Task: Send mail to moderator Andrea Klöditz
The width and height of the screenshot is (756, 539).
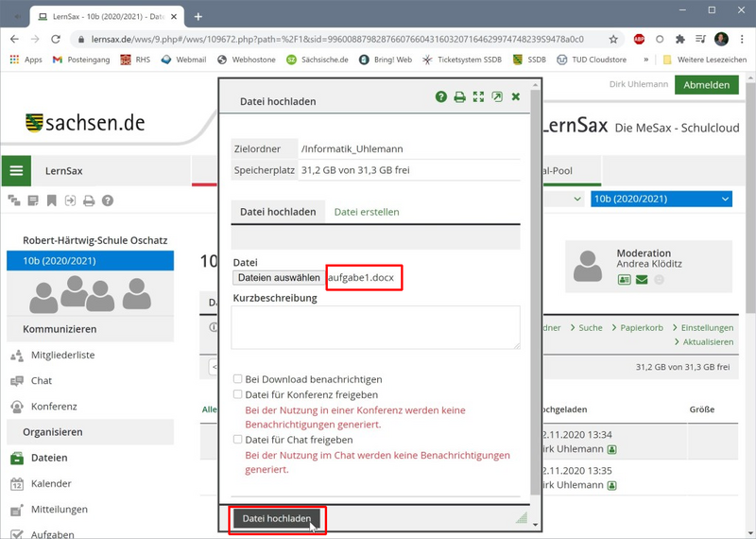Action: (x=642, y=280)
